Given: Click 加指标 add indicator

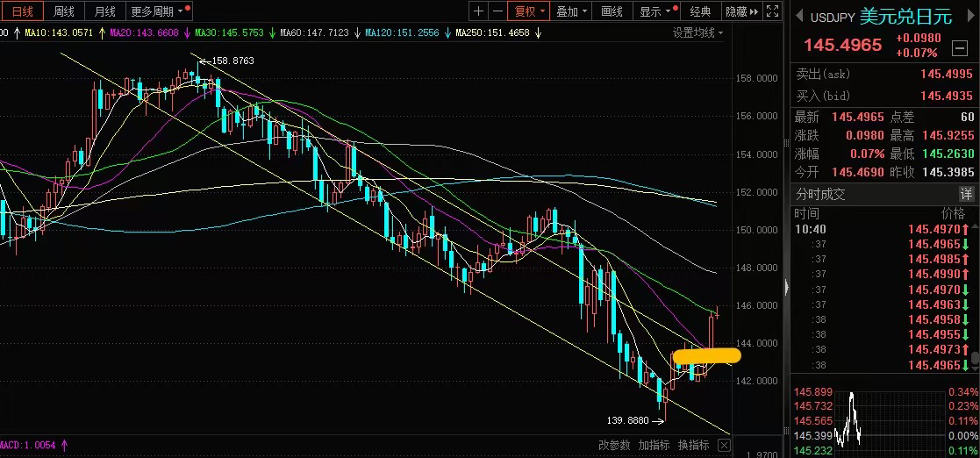Looking at the screenshot, I should click(654, 446).
